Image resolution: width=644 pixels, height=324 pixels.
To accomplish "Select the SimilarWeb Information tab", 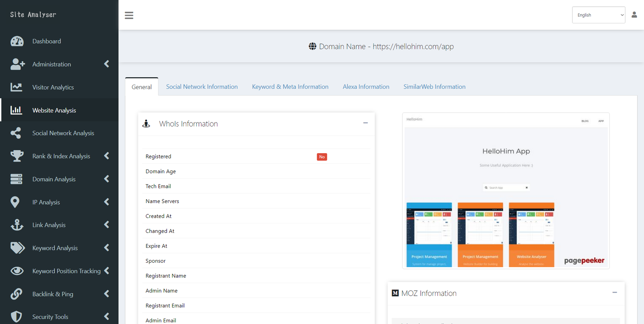I will (434, 87).
